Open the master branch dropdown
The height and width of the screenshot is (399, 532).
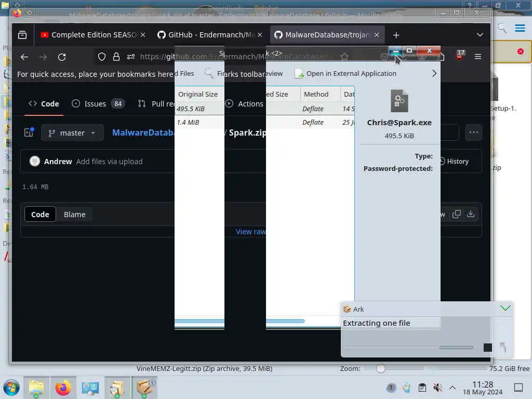72,132
